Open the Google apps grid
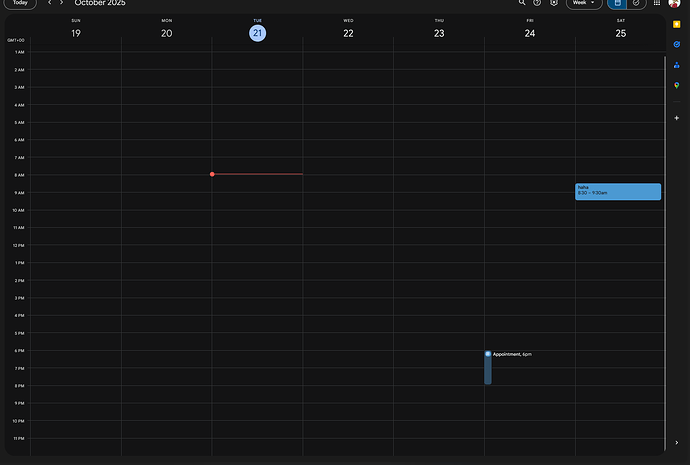Viewport: 690px width, 465px height. pos(657,3)
